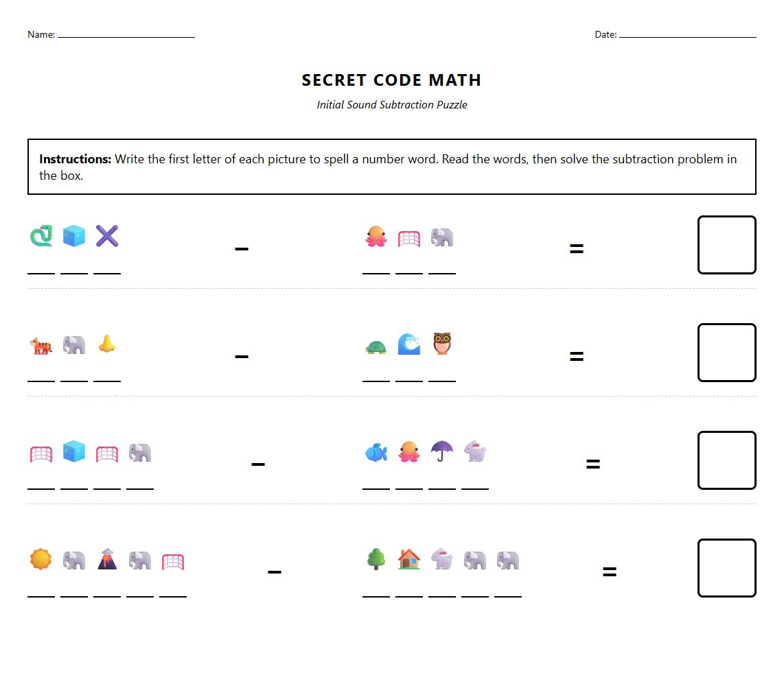Viewport: 784px width, 673px height.
Task: Select the green tree picture
Action: click(x=376, y=559)
